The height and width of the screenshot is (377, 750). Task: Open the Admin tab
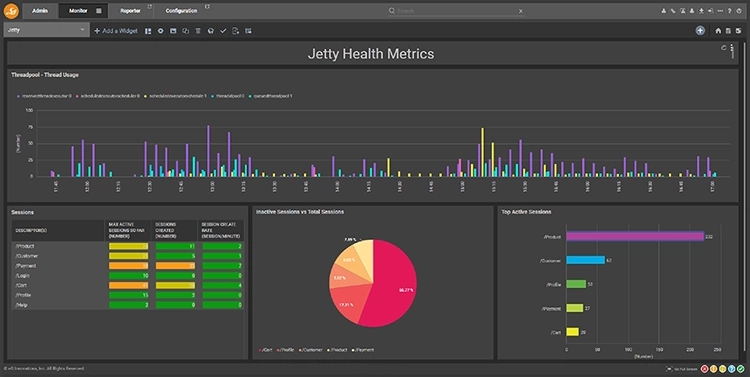pos(40,11)
